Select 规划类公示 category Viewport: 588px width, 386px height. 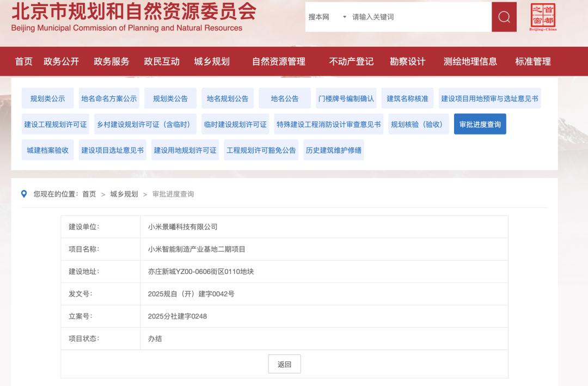[x=47, y=99]
